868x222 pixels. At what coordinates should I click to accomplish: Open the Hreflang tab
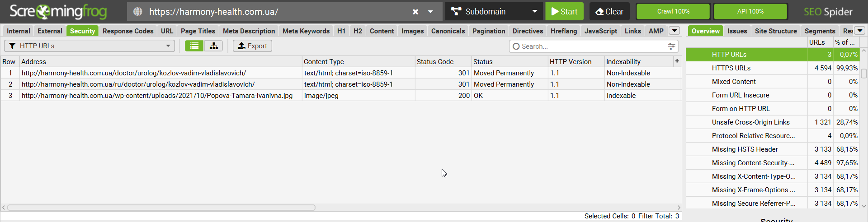(564, 31)
